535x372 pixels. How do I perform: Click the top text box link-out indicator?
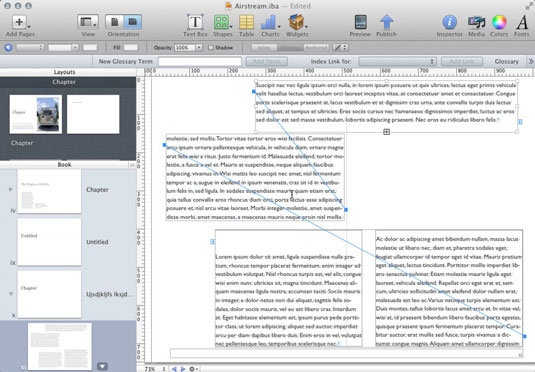click(520, 121)
